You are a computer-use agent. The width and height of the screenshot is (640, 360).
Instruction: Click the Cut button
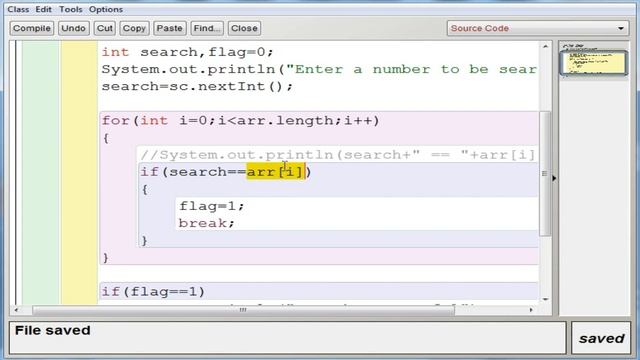[104, 28]
